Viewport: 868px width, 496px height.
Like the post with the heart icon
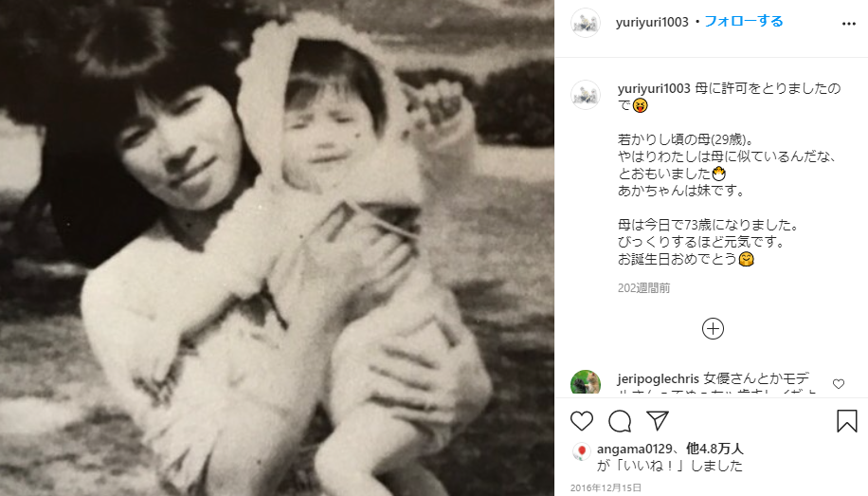click(x=581, y=421)
